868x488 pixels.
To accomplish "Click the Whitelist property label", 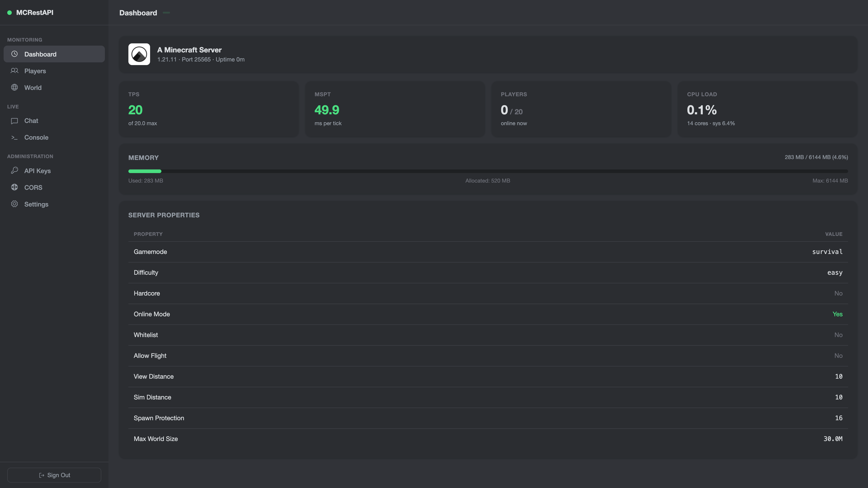I will [x=146, y=335].
